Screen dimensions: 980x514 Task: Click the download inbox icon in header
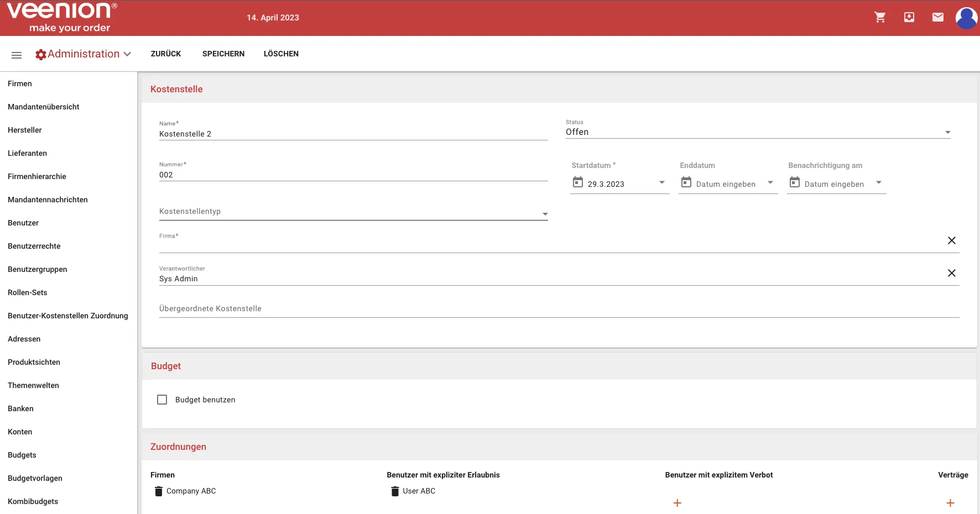tap(909, 18)
